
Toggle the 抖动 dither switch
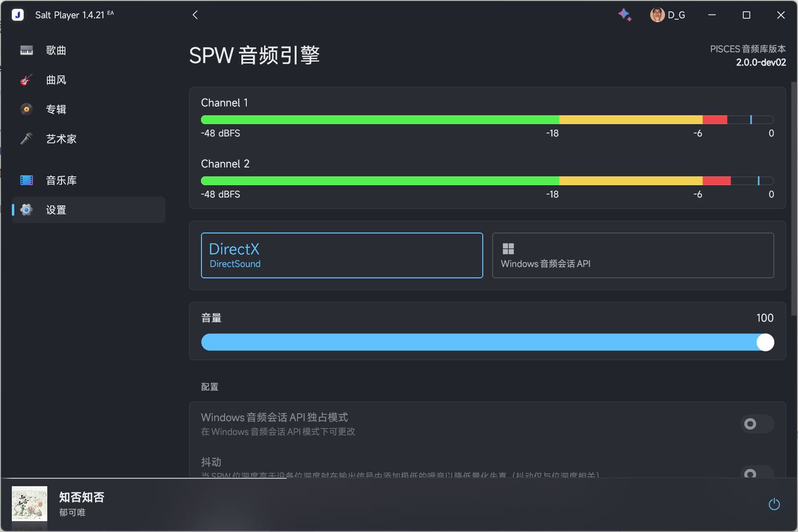pos(757,472)
